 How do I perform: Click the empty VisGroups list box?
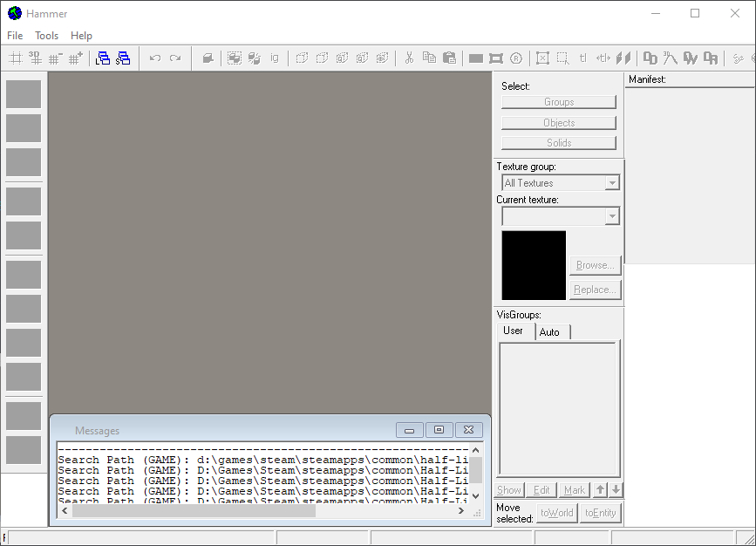click(x=558, y=409)
